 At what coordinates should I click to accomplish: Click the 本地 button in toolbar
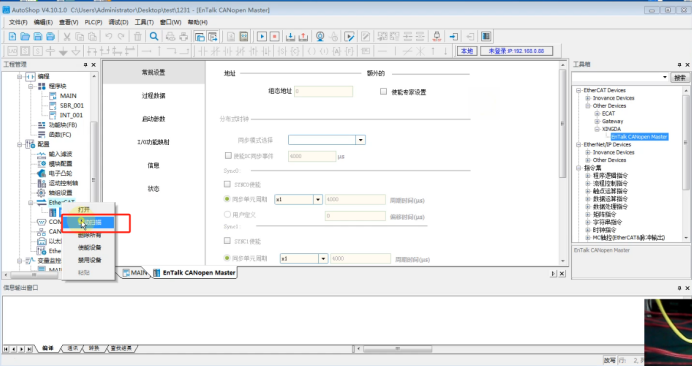[467, 51]
